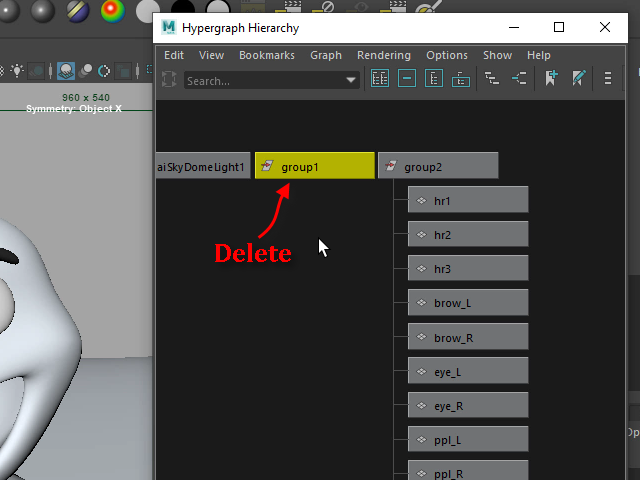640x480 pixels.
Task: Open the Search field dropdown arrow
Action: click(x=351, y=81)
